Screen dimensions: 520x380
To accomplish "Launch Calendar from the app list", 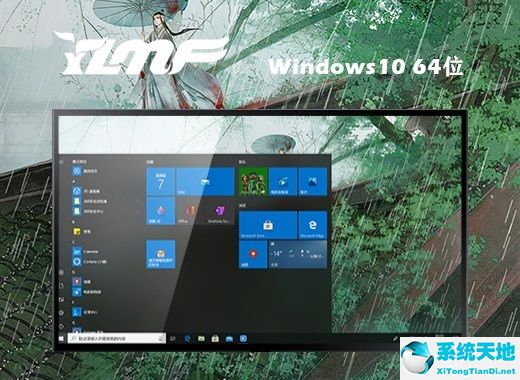I will click(x=86, y=251).
